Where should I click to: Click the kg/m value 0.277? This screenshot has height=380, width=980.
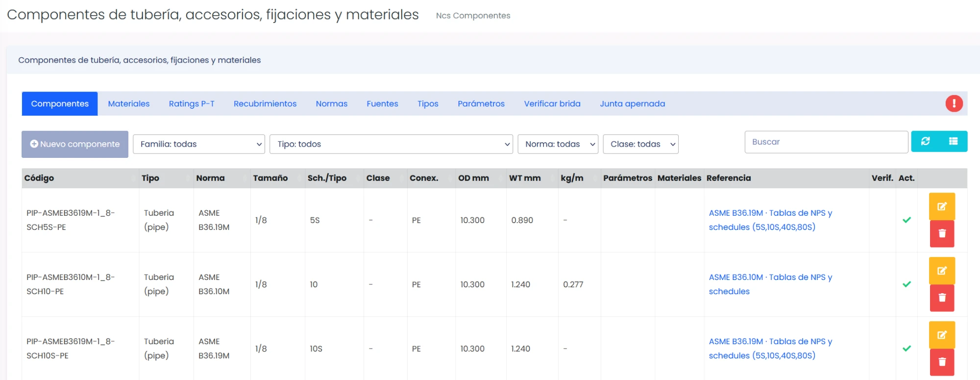(x=573, y=284)
